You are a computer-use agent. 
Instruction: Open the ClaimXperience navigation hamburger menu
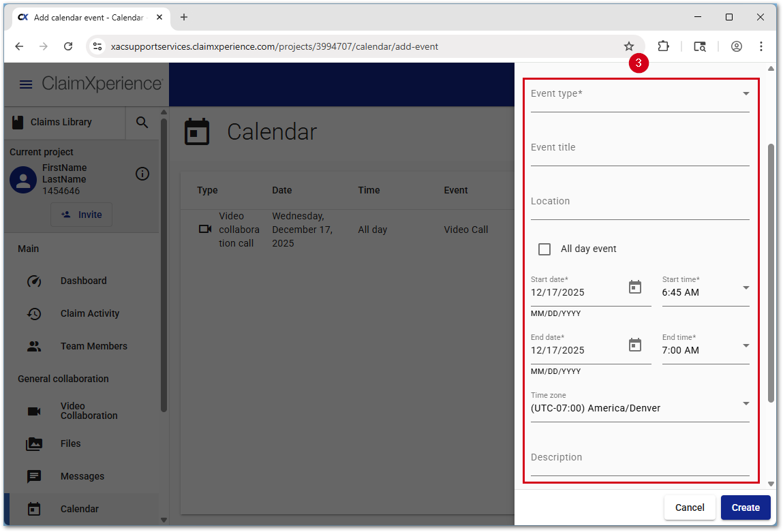tap(25, 84)
